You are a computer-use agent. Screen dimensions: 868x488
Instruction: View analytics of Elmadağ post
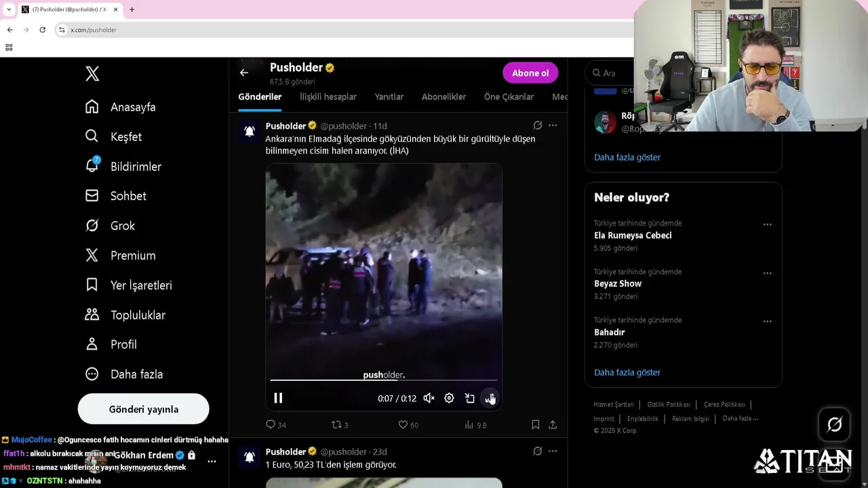[x=475, y=425]
